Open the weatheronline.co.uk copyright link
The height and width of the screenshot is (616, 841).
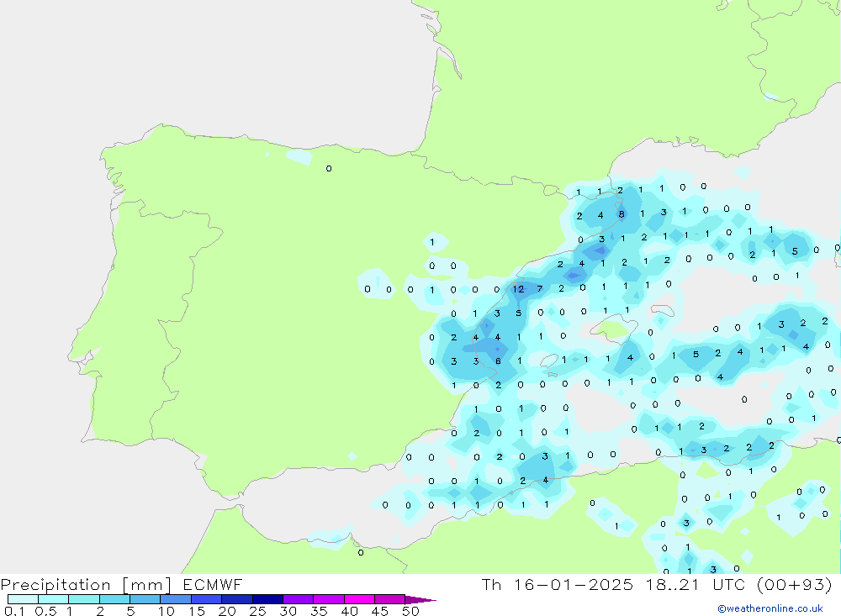tap(770, 608)
